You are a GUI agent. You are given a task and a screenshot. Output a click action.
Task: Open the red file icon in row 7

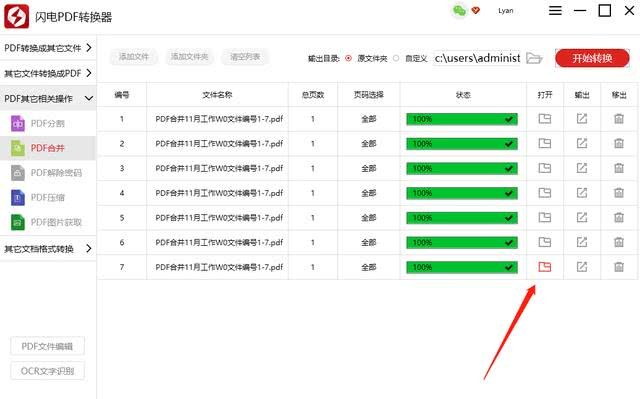[x=544, y=267]
